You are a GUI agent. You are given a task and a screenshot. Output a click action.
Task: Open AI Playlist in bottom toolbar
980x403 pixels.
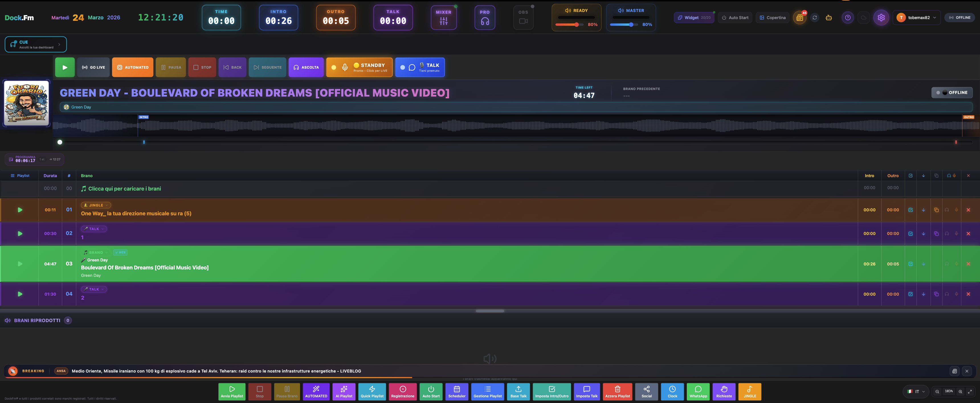[x=344, y=392]
